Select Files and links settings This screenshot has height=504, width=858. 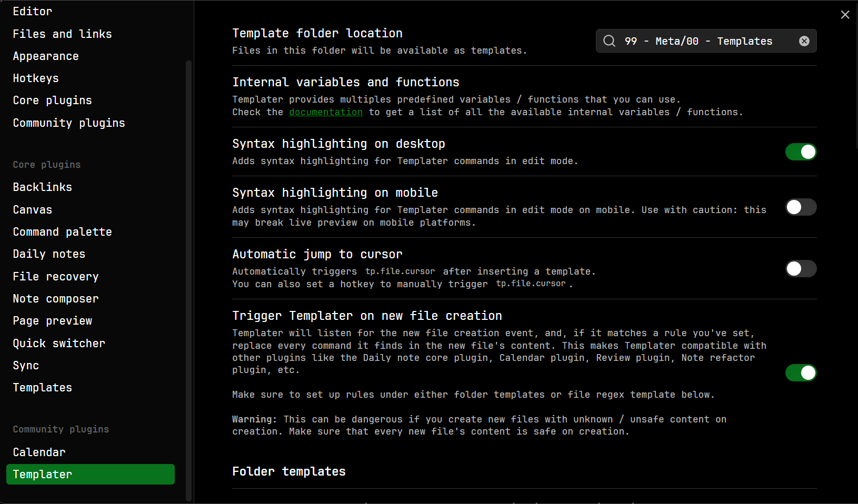[x=62, y=34]
